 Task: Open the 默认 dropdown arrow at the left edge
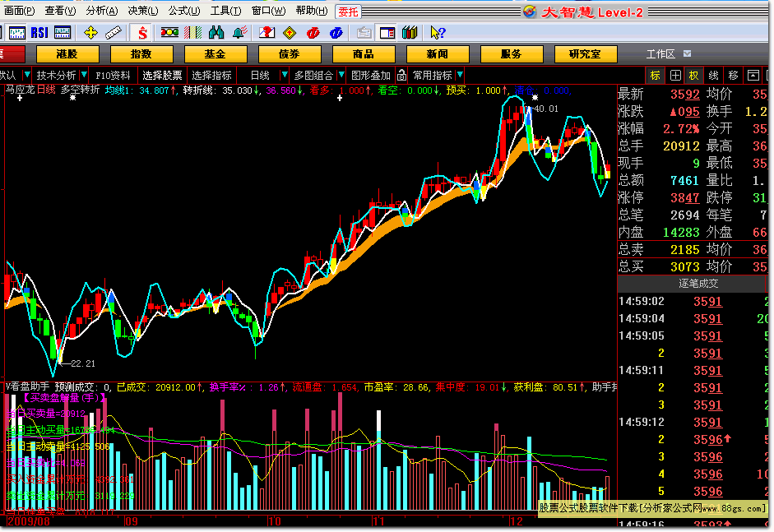(x=27, y=75)
